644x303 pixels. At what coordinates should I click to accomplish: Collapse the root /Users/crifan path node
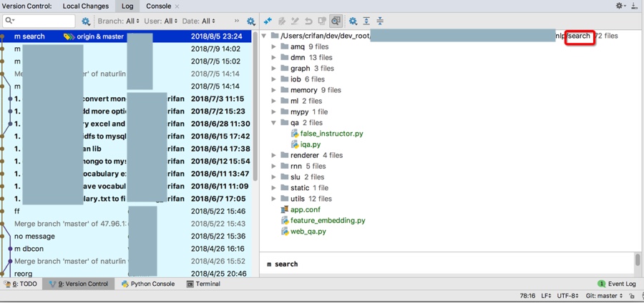pyautogui.click(x=264, y=36)
